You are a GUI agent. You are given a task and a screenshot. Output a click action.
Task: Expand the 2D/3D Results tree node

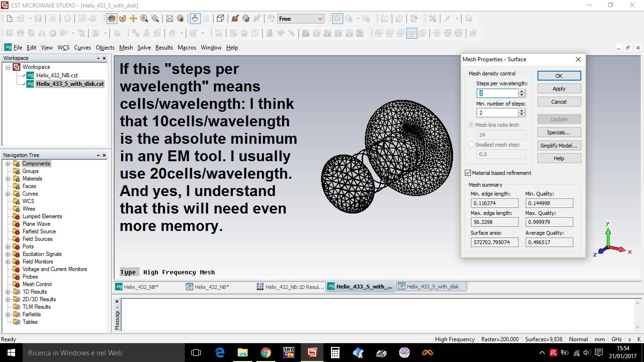click(x=8, y=299)
